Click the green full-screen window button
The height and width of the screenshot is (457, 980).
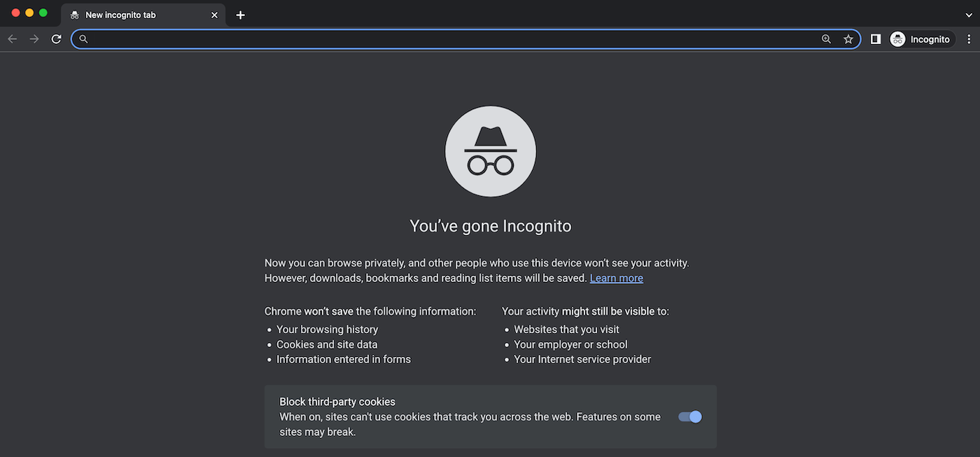[x=43, y=12]
